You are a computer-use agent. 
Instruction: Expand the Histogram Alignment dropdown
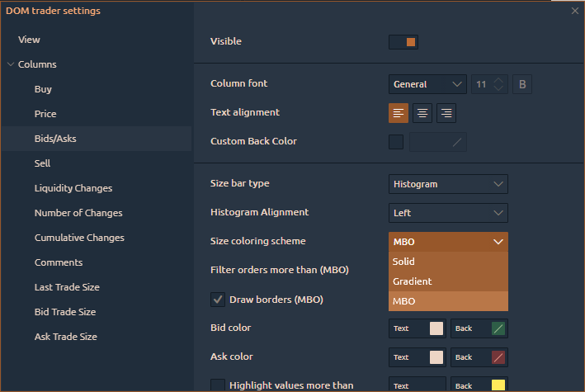(x=448, y=213)
